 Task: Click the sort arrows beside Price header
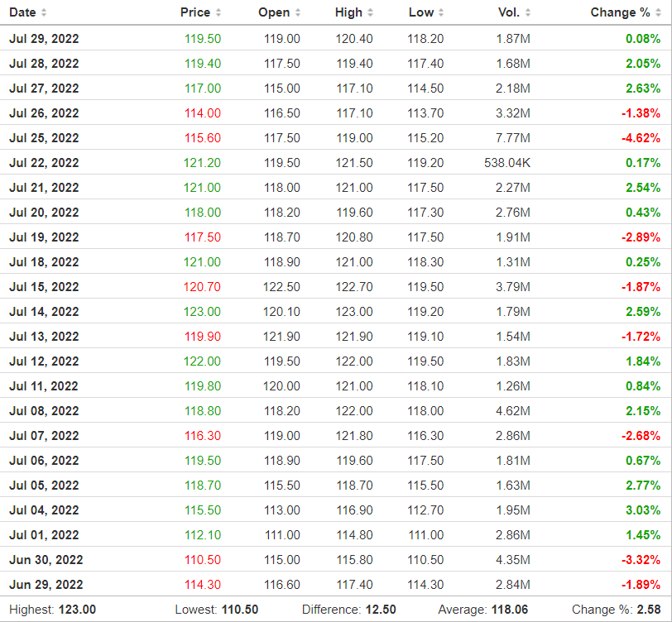tap(218, 12)
